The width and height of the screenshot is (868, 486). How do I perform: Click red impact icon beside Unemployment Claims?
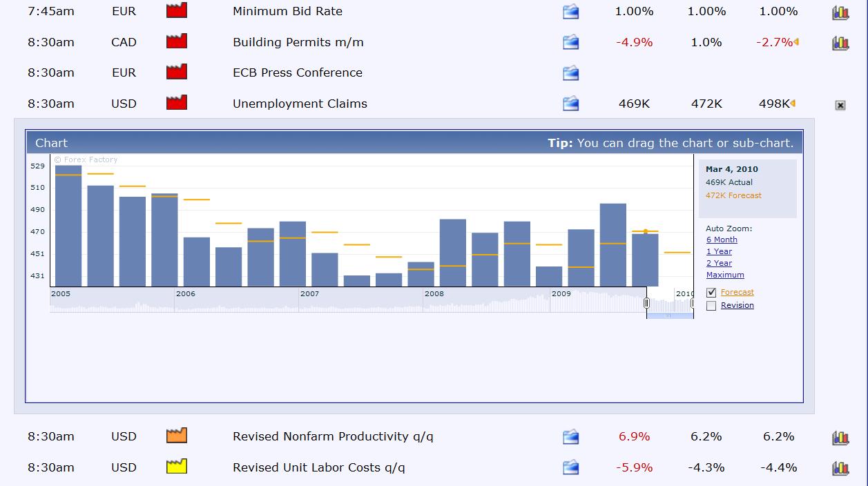(x=177, y=103)
